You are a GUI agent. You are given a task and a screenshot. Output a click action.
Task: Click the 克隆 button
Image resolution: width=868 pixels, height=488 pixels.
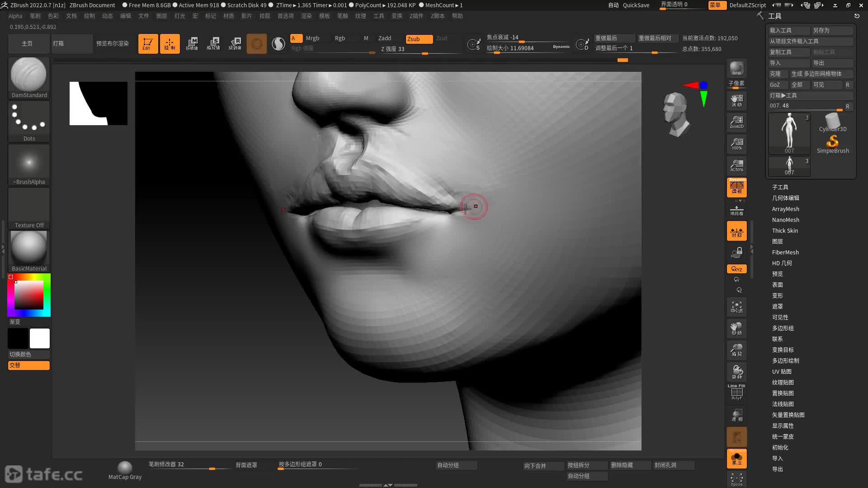coord(778,74)
